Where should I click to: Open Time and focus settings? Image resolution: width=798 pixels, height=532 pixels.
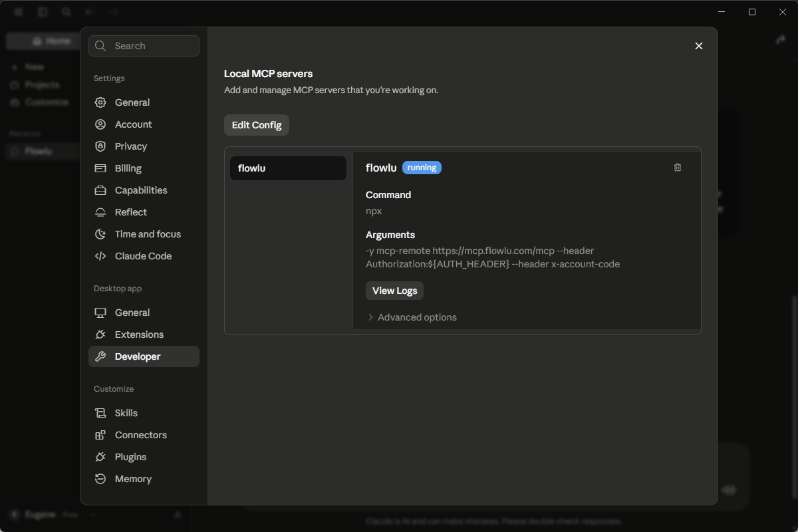tap(144, 234)
